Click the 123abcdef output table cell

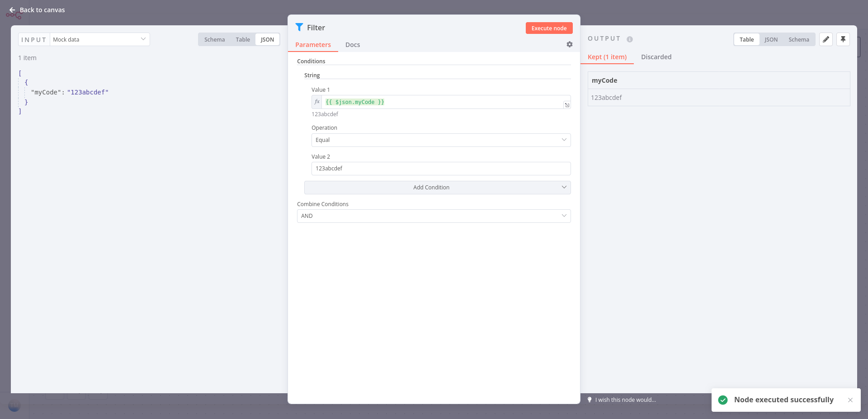[x=719, y=98]
